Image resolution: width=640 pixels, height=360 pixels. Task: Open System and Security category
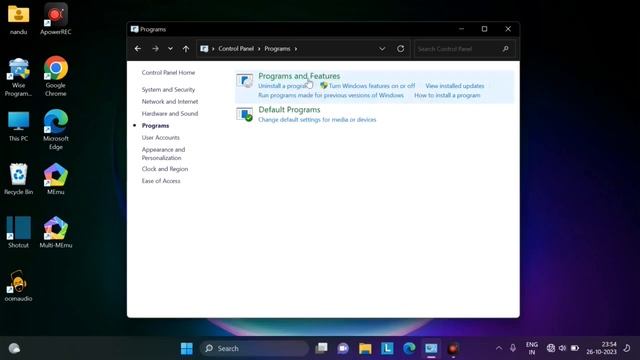168,89
